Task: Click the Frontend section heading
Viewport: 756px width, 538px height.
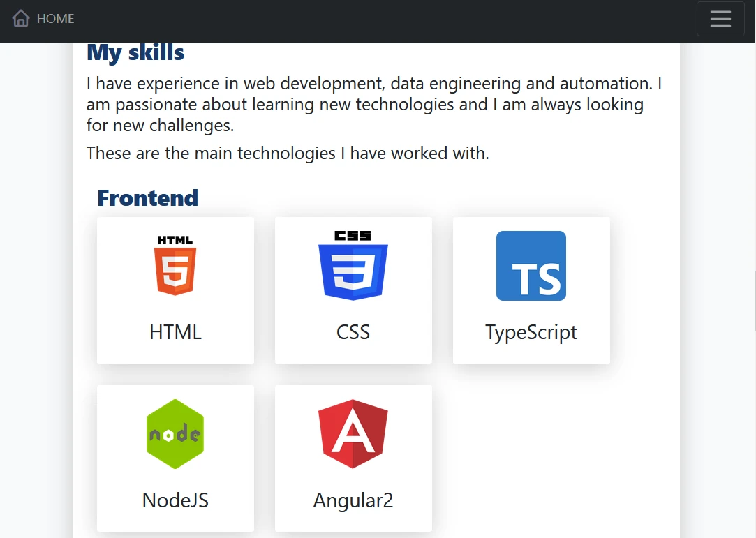Action: 147,198
